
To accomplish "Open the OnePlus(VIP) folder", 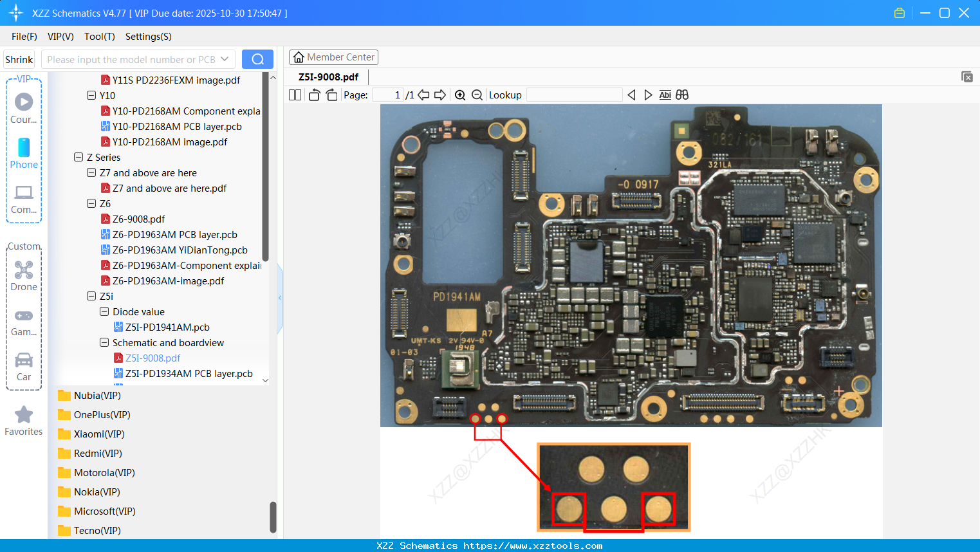I will tap(94, 414).
